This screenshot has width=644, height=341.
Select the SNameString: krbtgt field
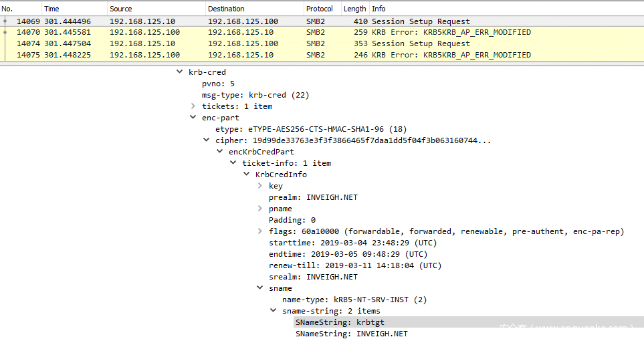[x=340, y=322]
